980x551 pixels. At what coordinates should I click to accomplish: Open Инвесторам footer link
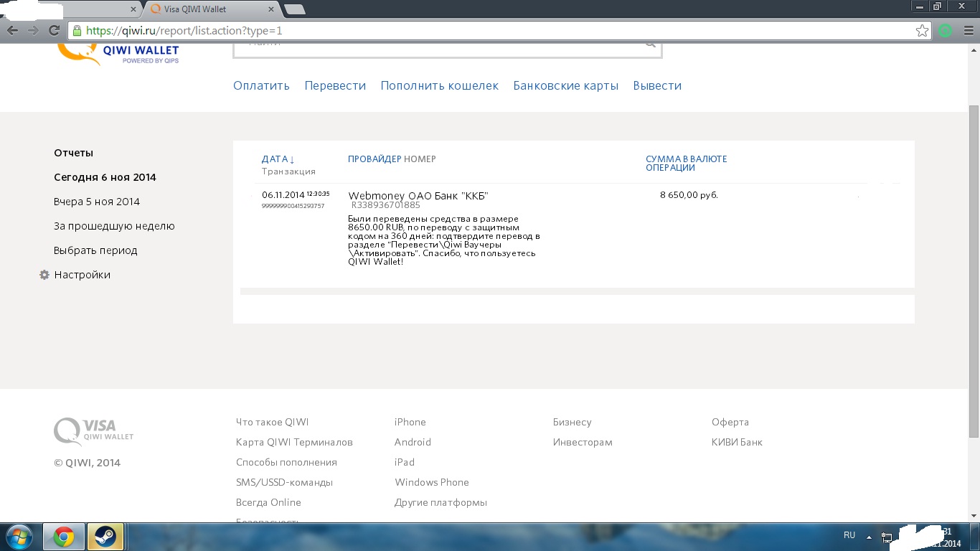coord(583,442)
